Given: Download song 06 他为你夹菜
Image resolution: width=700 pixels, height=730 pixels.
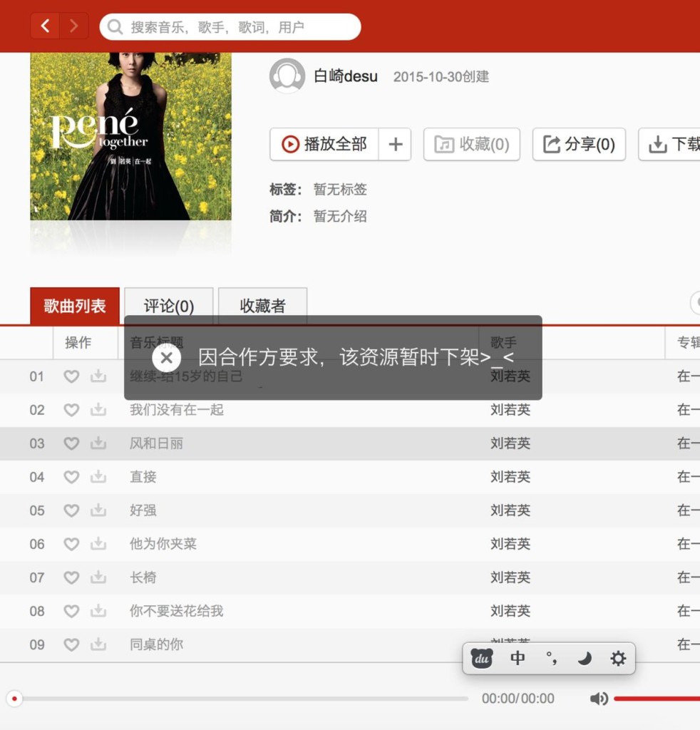Looking at the screenshot, I should 98,543.
